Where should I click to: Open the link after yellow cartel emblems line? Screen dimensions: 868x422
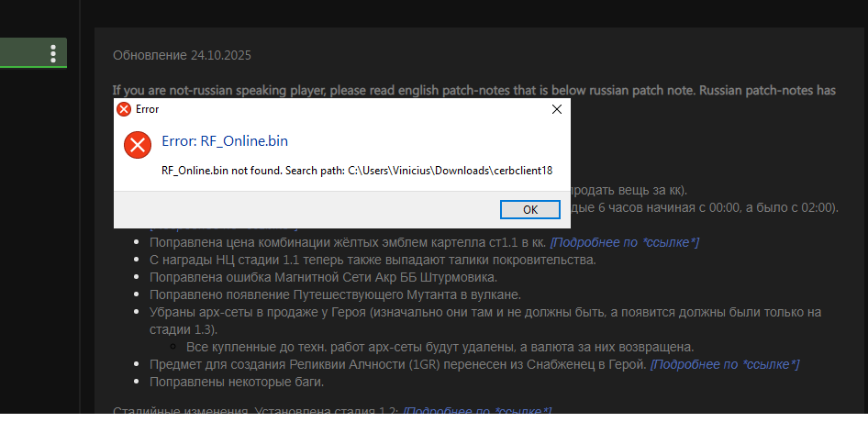(624, 242)
